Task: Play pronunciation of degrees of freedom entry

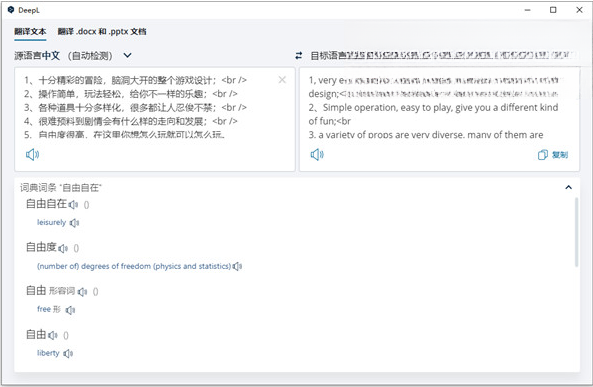Action: 238,266
